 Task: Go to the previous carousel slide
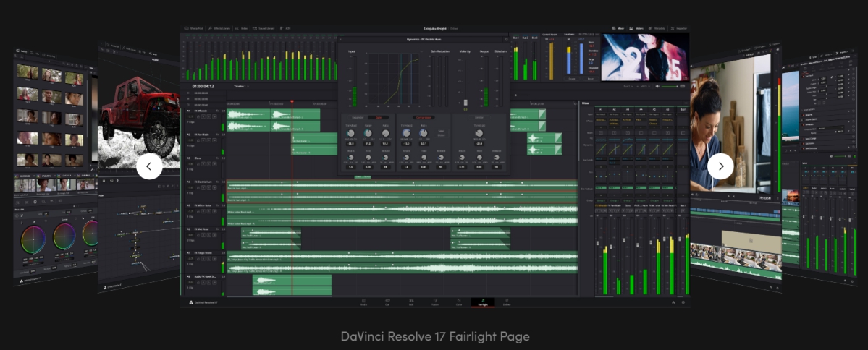click(x=149, y=166)
